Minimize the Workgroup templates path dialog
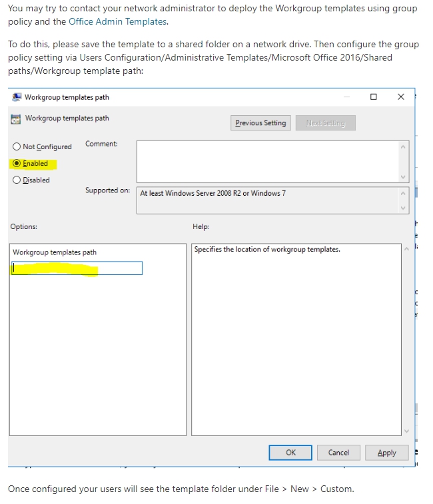 (346, 97)
